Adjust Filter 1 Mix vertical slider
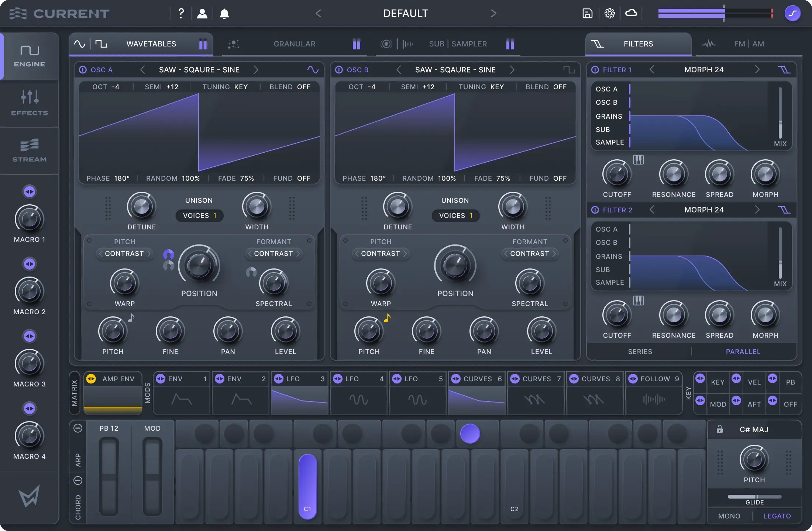Image resolution: width=812 pixels, height=531 pixels. [780, 112]
